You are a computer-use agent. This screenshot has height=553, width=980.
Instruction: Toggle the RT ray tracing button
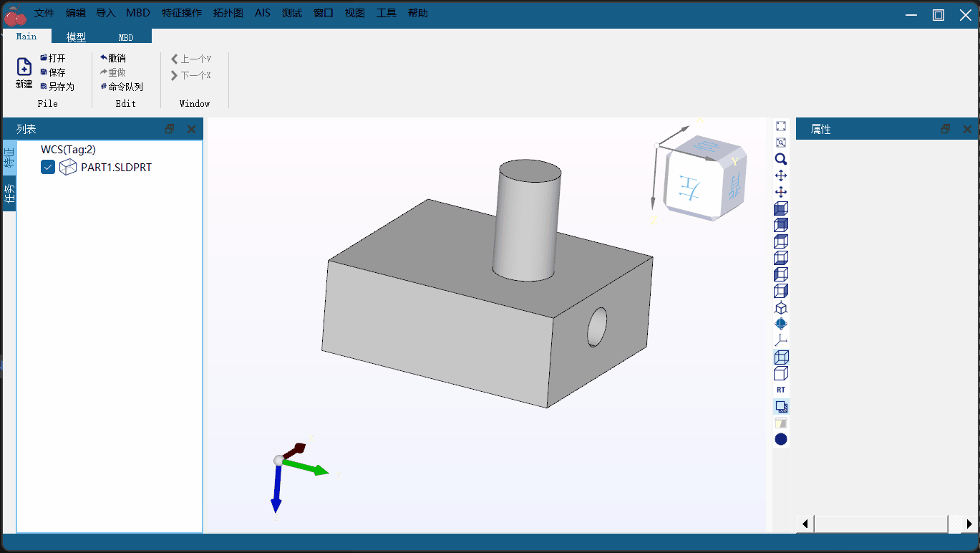pos(781,390)
